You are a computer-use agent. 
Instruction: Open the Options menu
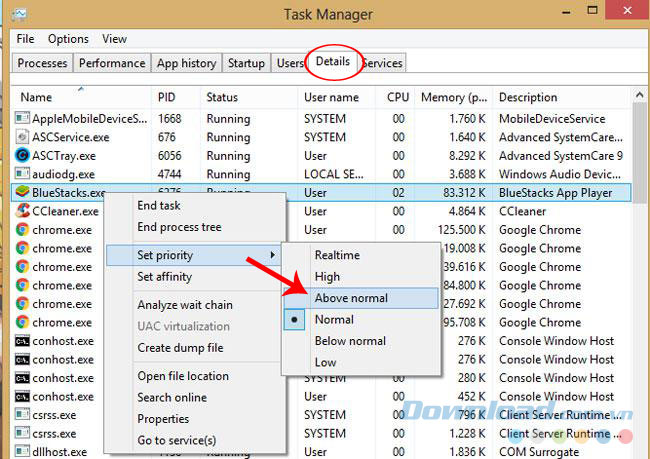(68, 39)
